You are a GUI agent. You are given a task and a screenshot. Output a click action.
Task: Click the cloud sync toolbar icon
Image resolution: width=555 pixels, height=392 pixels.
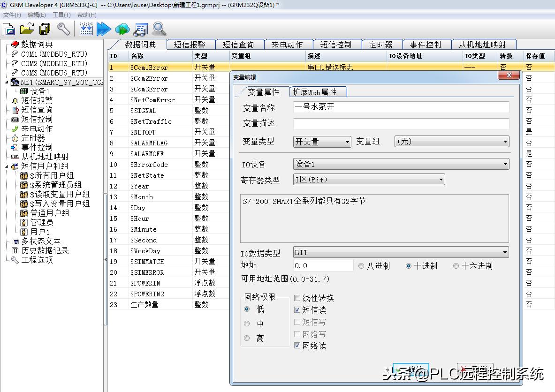point(122,29)
